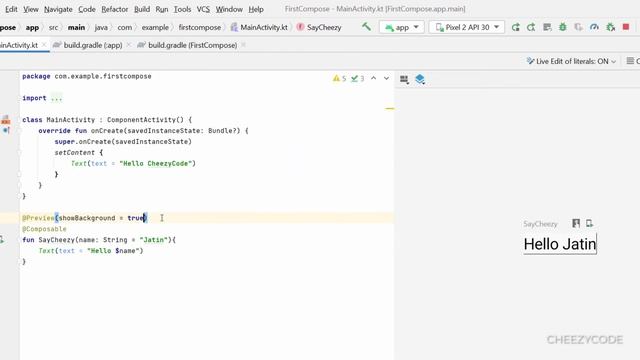
Task: Click the app breadcrumb in navigation bar
Action: [32, 27]
